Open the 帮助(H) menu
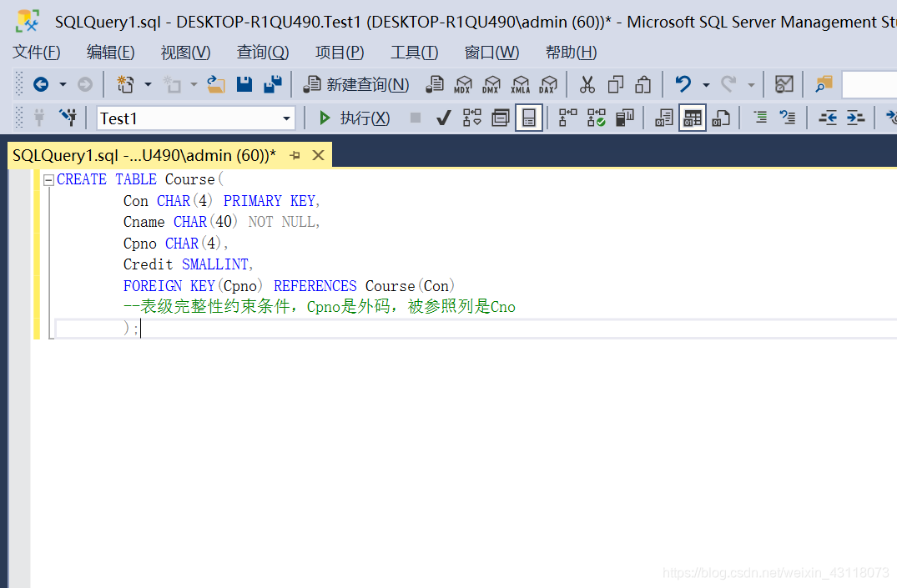 (x=571, y=53)
